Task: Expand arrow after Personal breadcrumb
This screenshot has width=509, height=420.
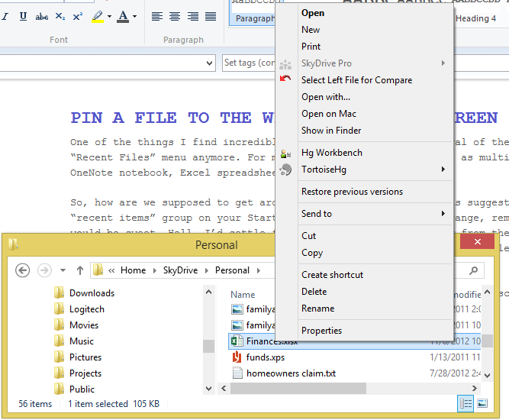Action: [259, 270]
